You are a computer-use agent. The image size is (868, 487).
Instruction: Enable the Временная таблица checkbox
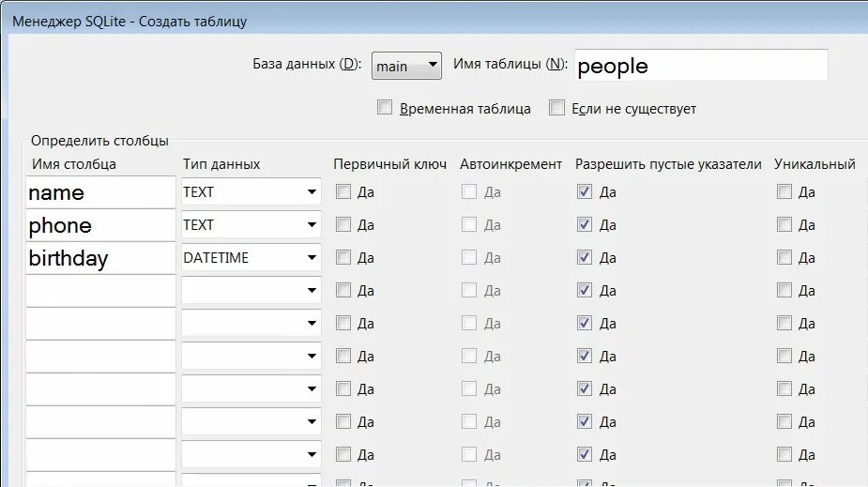[x=385, y=108]
